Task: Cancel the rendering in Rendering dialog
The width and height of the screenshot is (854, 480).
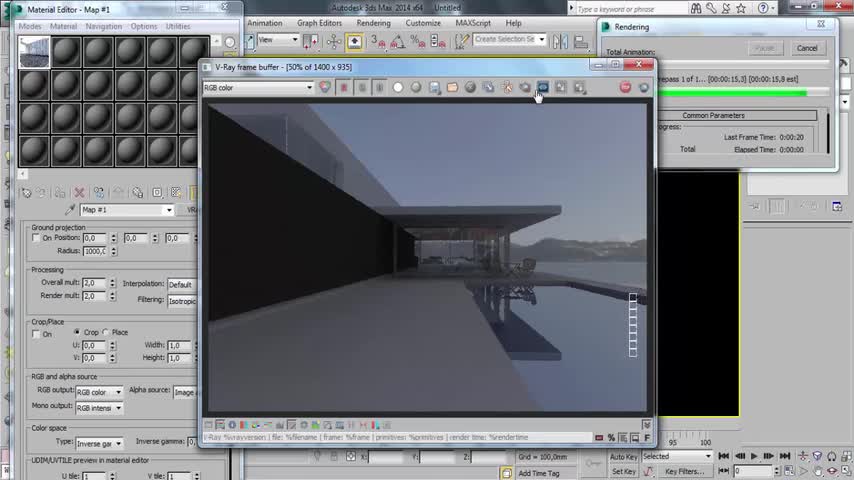Action: point(807,48)
